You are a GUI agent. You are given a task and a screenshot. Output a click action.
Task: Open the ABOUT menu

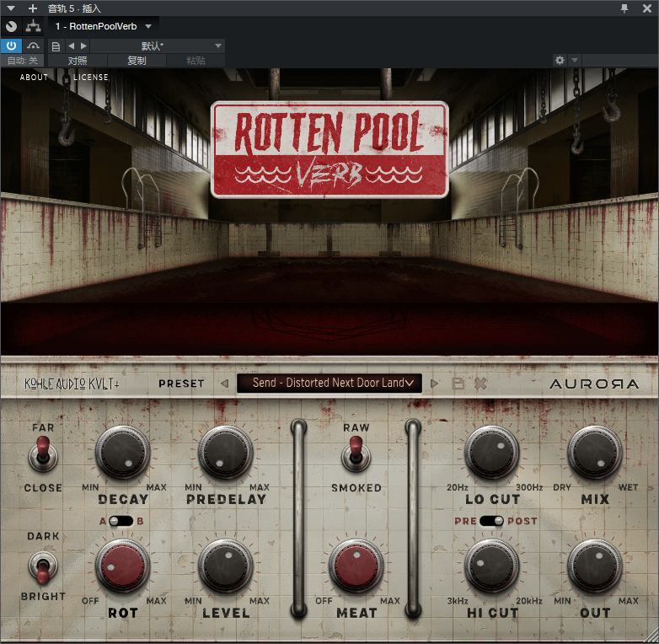click(34, 78)
